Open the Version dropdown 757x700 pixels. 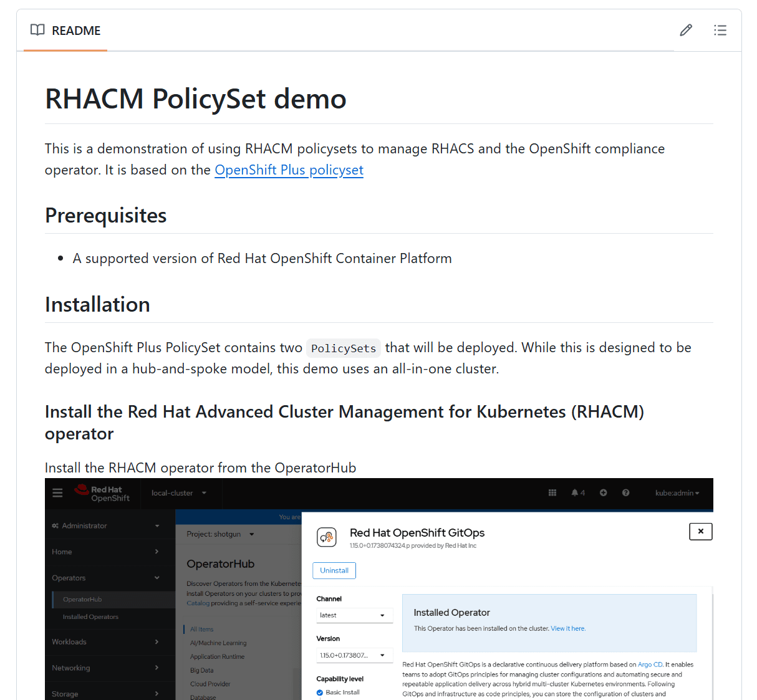[355, 655]
